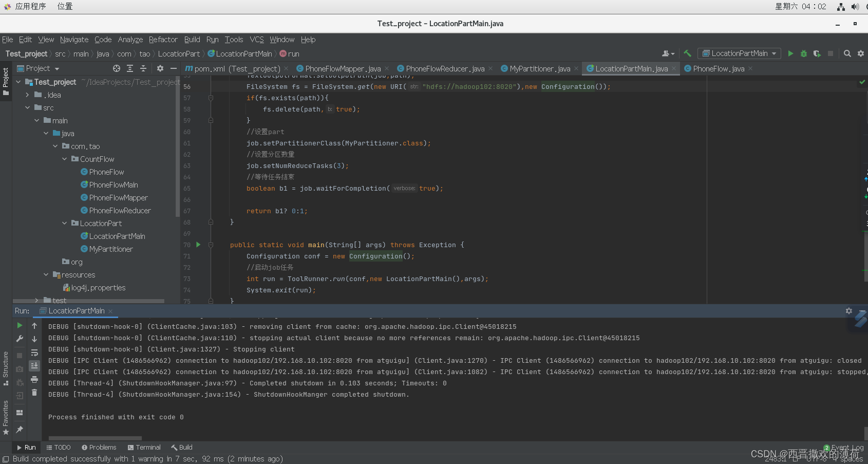Open the 应用程序 applications menu
The height and width of the screenshot is (464, 868).
(x=30, y=7)
